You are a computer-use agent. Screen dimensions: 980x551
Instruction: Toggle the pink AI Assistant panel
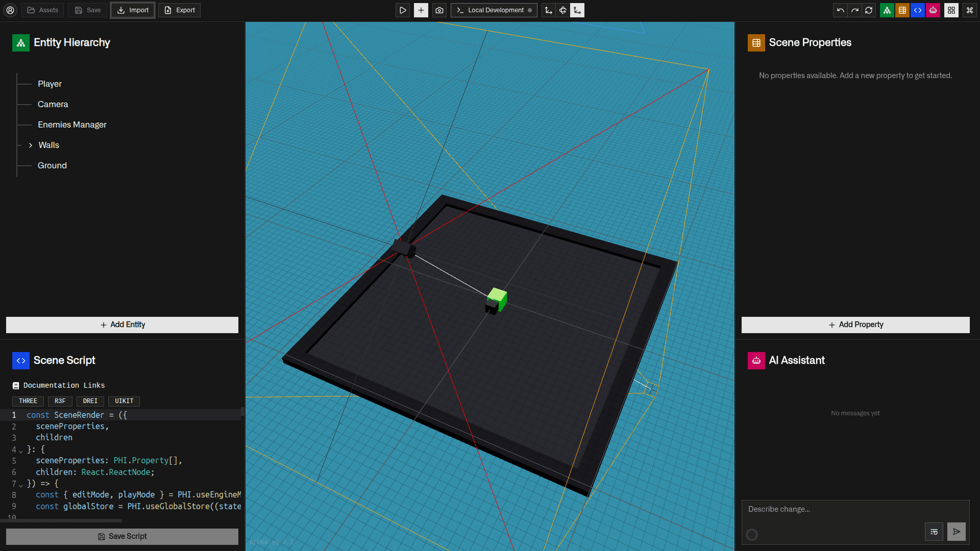point(933,10)
